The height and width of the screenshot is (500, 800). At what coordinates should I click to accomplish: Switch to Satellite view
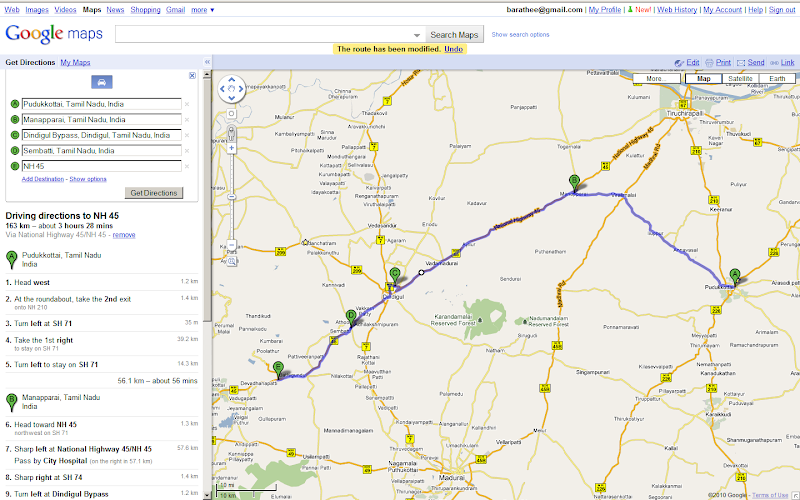point(740,79)
